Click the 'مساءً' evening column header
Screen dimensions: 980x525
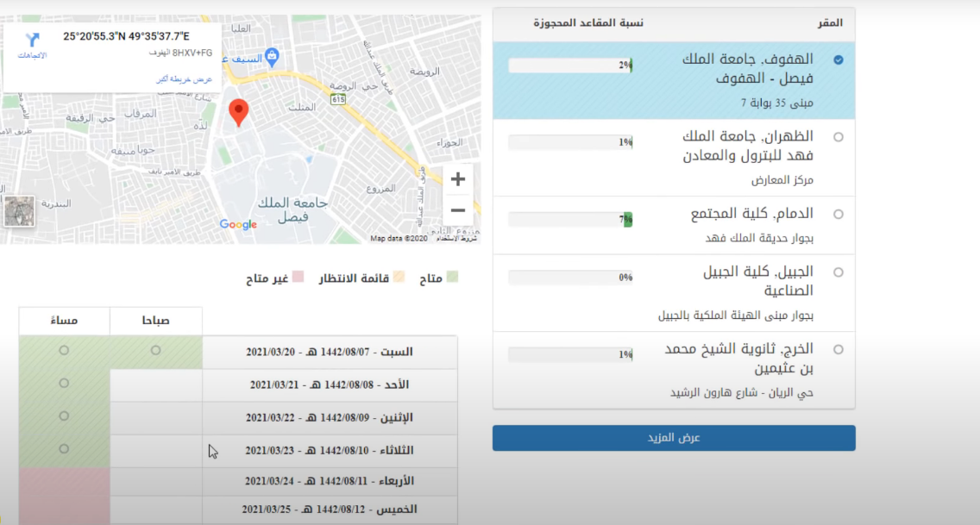tap(65, 321)
